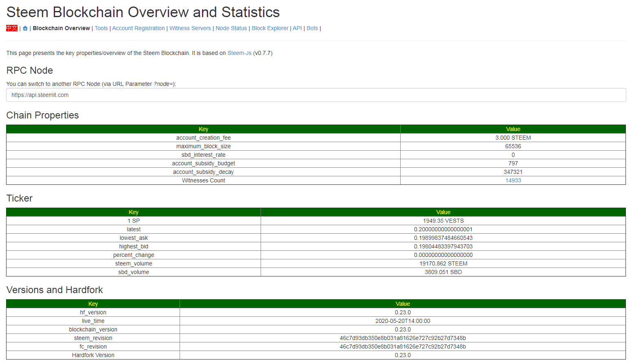Click the percent_change key
Image resolution: width=643 pixels, height=364 pixels.
[x=134, y=255]
